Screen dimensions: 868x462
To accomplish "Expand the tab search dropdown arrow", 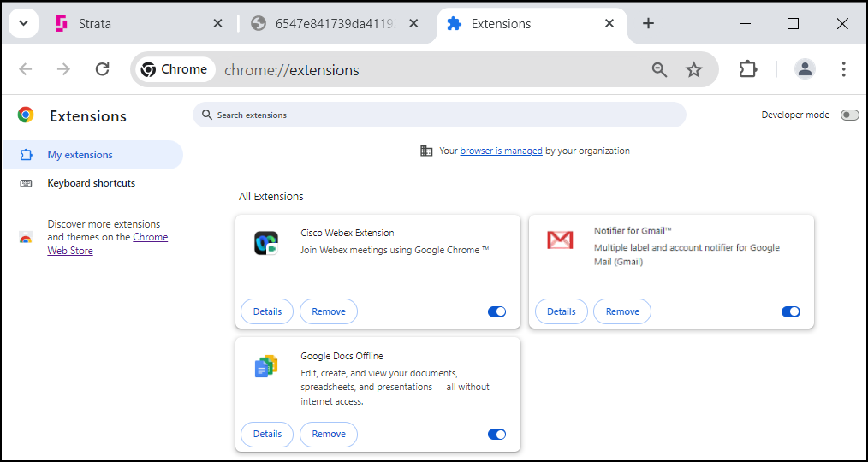I will click(24, 23).
